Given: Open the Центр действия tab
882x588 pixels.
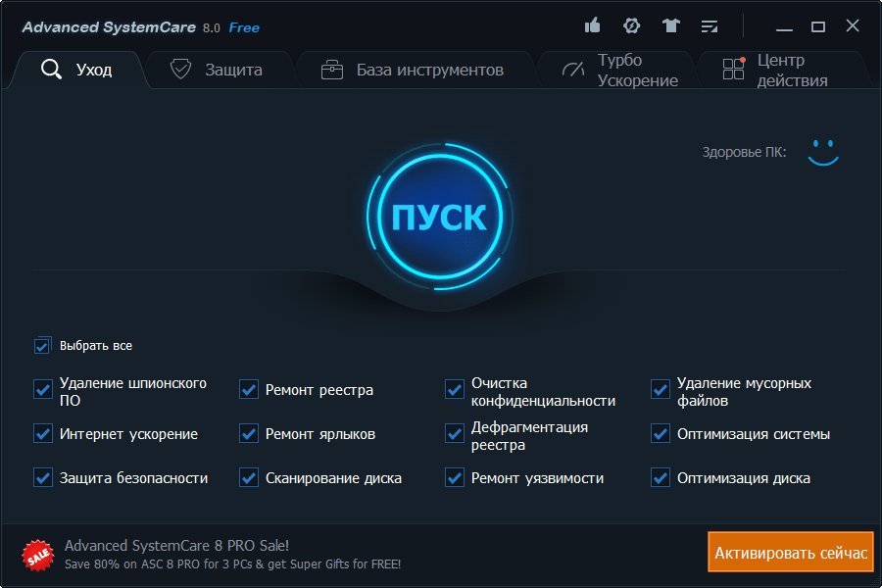Looking at the screenshot, I should pos(785,70).
